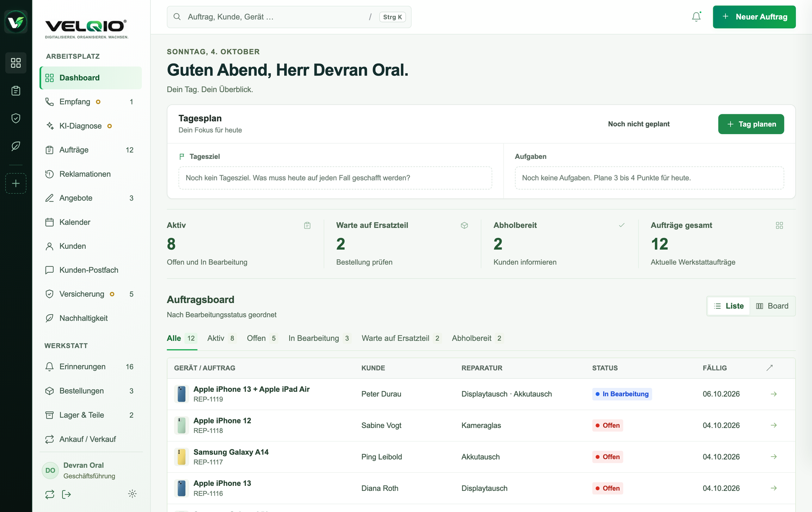Show the Abholbereit tab
The image size is (812, 512).
click(x=478, y=338)
